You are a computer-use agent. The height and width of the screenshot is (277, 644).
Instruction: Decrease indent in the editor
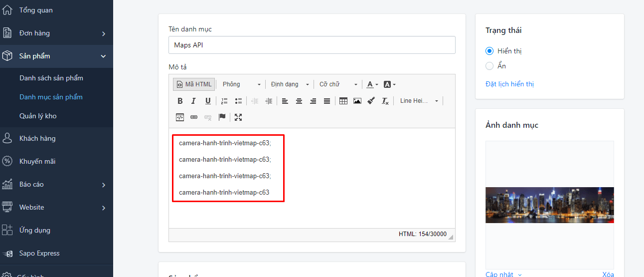(x=255, y=101)
